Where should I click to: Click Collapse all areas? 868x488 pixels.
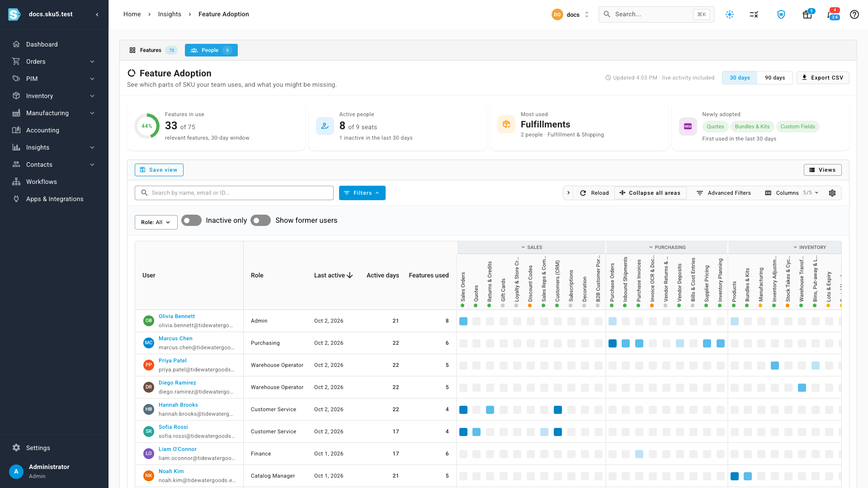coord(650,193)
